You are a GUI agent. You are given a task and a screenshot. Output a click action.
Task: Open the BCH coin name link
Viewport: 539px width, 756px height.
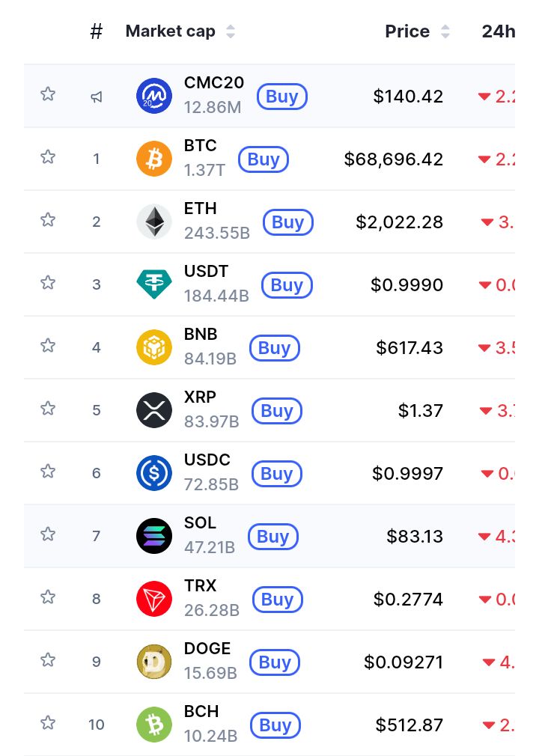201,712
